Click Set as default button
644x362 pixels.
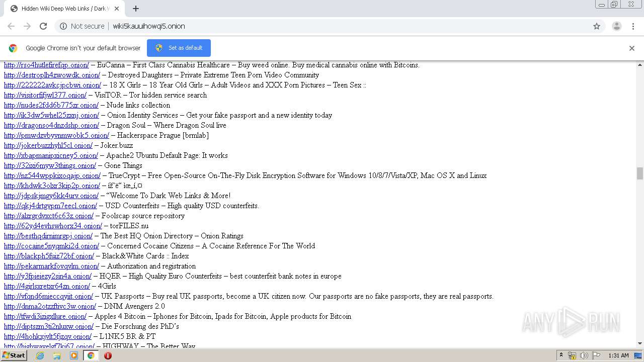coord(179,48)
